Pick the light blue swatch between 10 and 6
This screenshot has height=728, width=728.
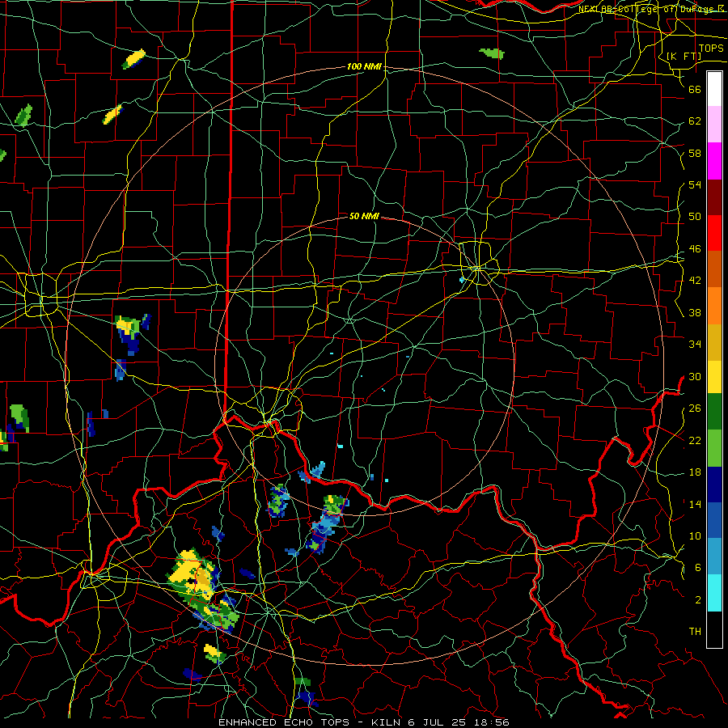(714, 557)
